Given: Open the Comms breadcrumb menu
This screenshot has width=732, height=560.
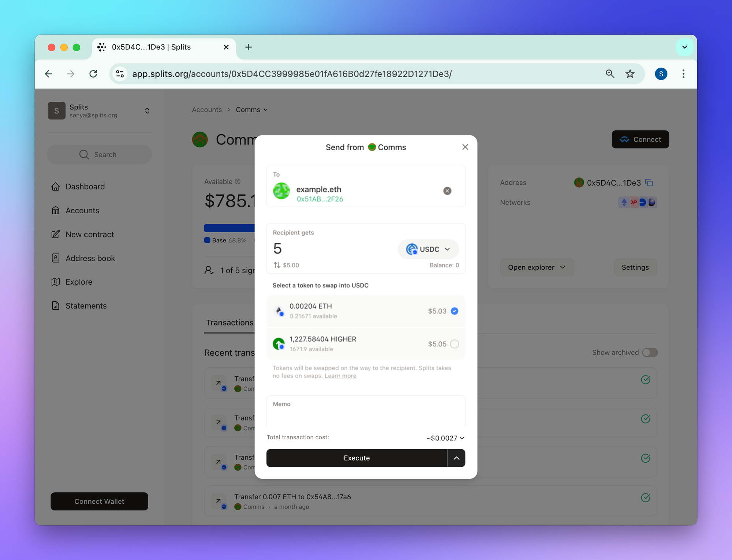Looking at the screenshot, I should (252, 110).
